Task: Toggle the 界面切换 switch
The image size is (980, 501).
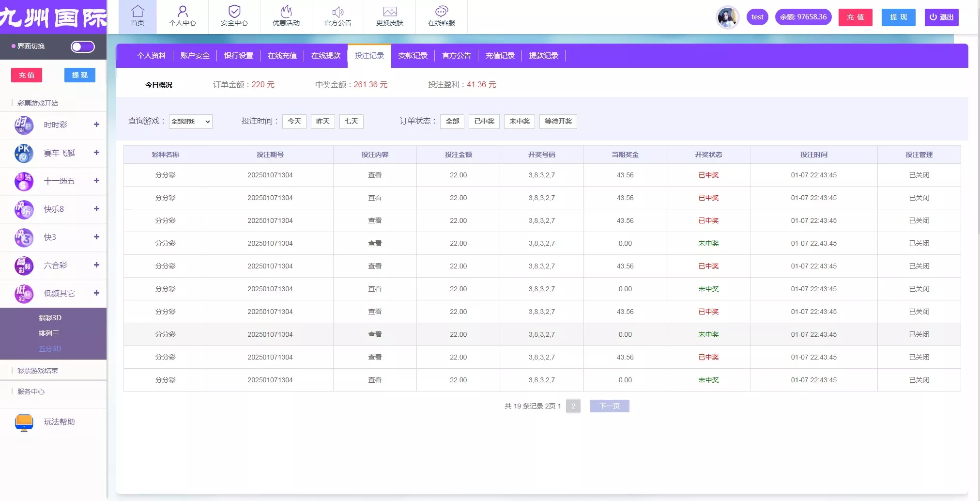Action: tap(82, 47)
